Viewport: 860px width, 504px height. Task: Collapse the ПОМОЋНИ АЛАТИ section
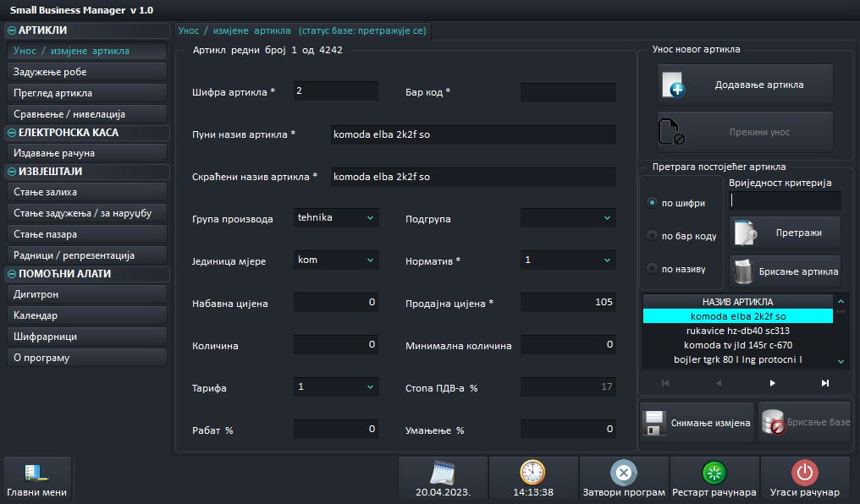[12, 274]
